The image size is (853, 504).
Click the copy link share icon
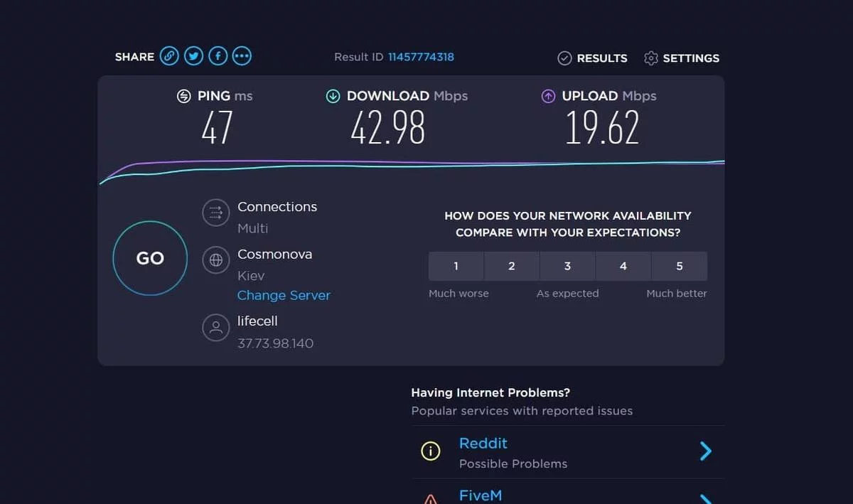click(169, 56)
